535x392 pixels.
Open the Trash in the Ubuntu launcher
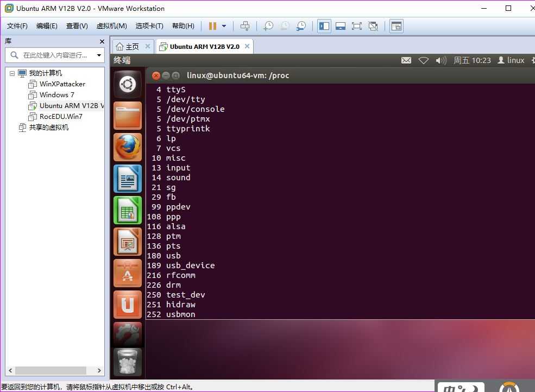pos(128,362)
